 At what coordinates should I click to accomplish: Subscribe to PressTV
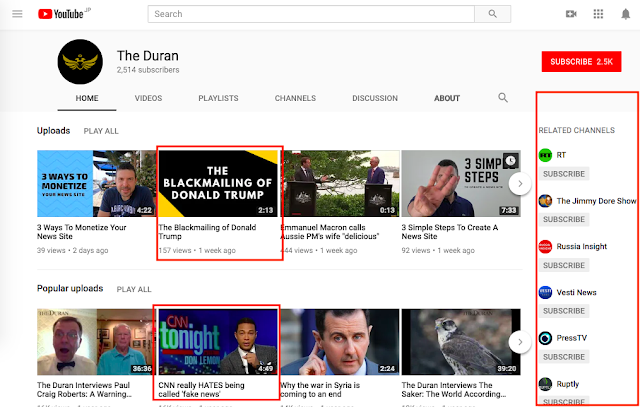(x=564, y=357)
